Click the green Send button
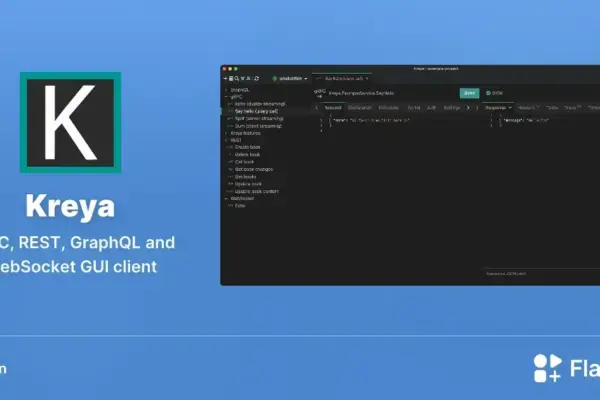Image resolution: width=600 pixels, height=400 pixels. click(470, 93)
